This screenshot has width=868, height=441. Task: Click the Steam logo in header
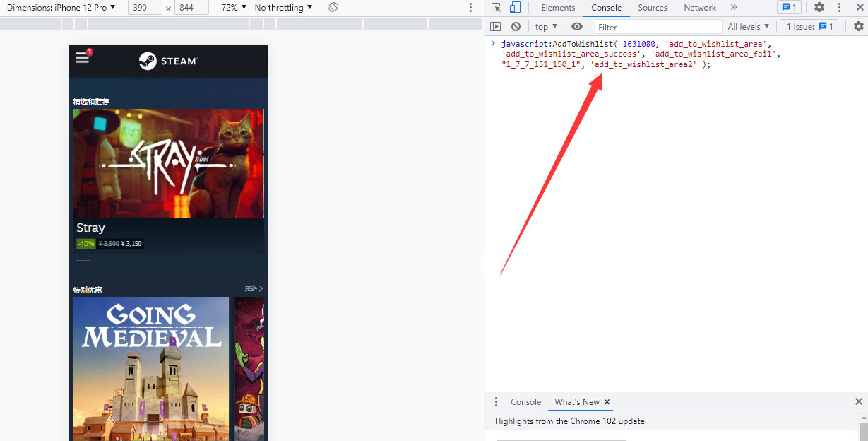pos(168,61)
